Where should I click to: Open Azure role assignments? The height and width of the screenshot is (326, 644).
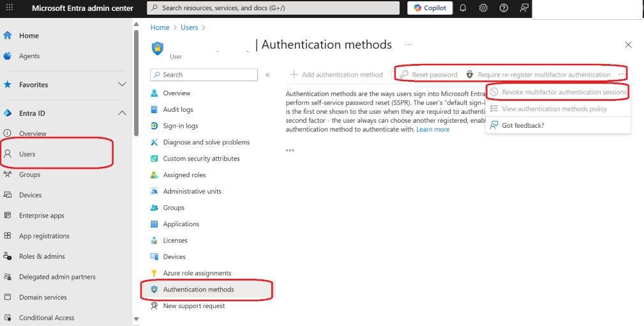pos(197,273)
